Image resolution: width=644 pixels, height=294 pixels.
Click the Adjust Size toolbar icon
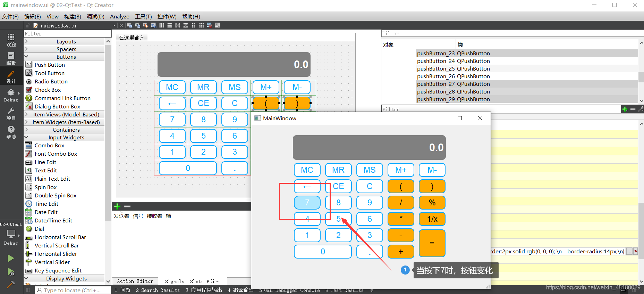tap(218, 25)
